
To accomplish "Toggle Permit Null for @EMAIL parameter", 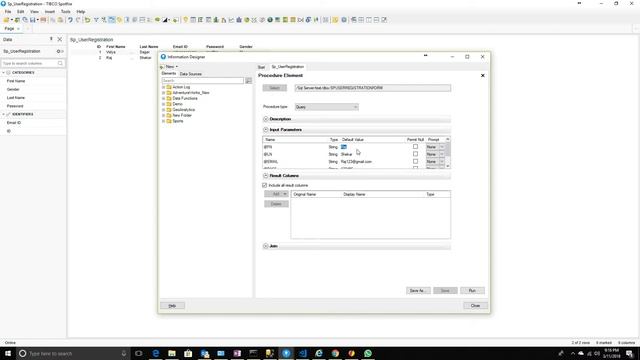I will (x=415, y=161).
